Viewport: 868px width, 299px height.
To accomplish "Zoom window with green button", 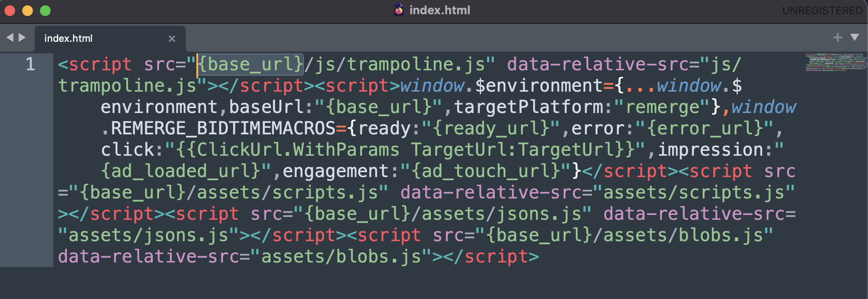I will [x=45, y=10].
